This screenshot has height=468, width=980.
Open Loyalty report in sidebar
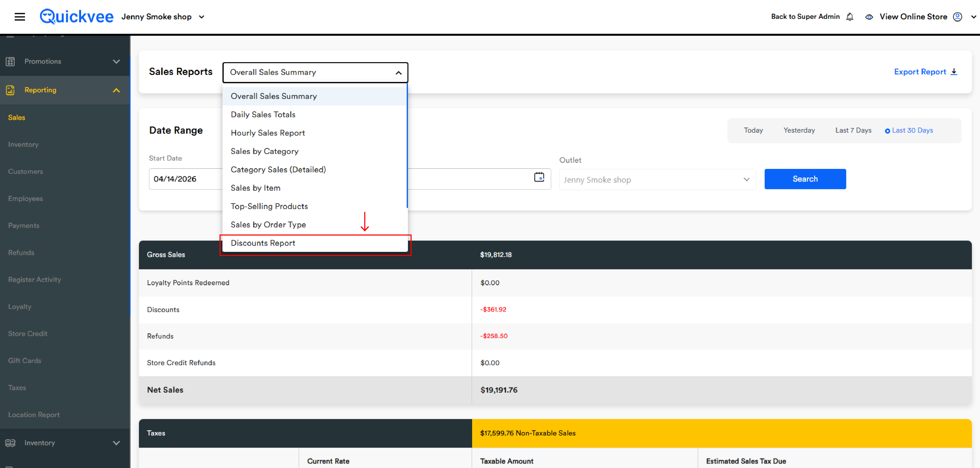pos(20,307)
